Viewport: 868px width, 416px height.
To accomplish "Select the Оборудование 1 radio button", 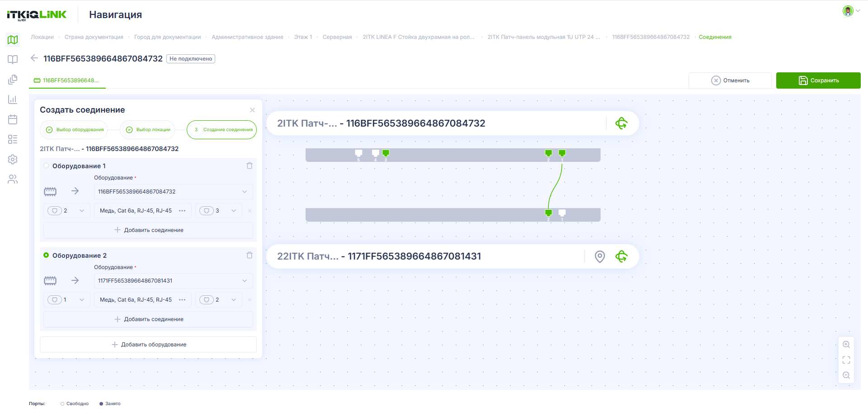I will click(46, 165).
